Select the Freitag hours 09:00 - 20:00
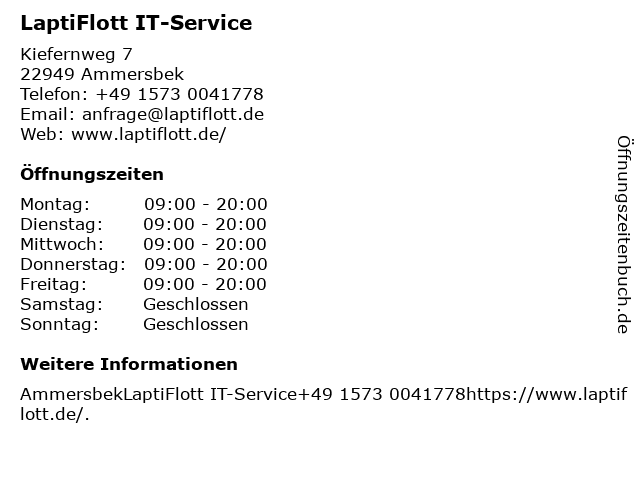The image size is (640, 480). 205,284
